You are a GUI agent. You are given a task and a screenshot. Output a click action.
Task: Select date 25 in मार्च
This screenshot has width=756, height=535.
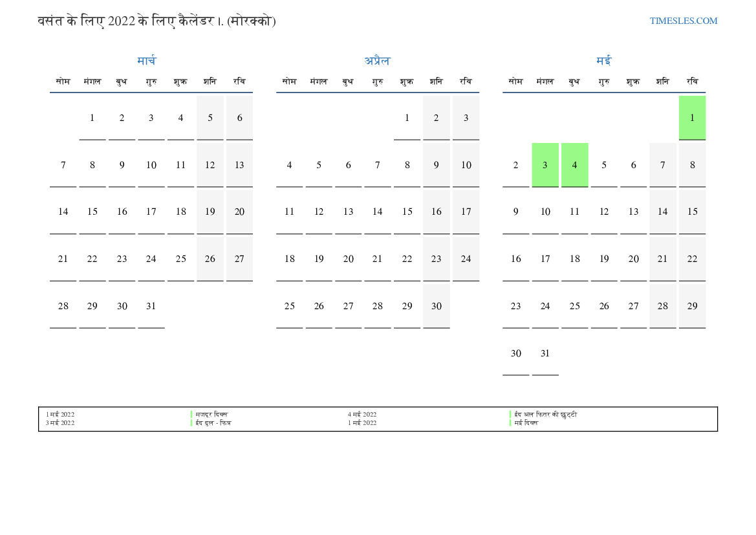point(180,259)
